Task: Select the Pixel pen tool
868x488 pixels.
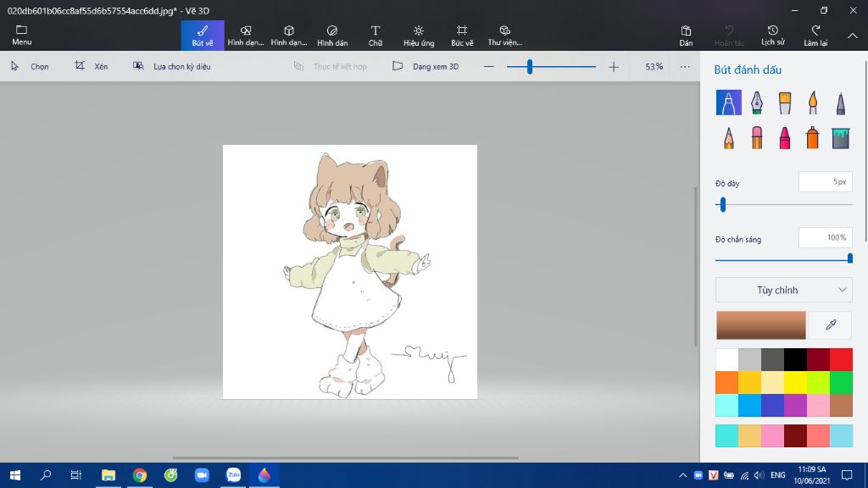Action: [840, 103]
